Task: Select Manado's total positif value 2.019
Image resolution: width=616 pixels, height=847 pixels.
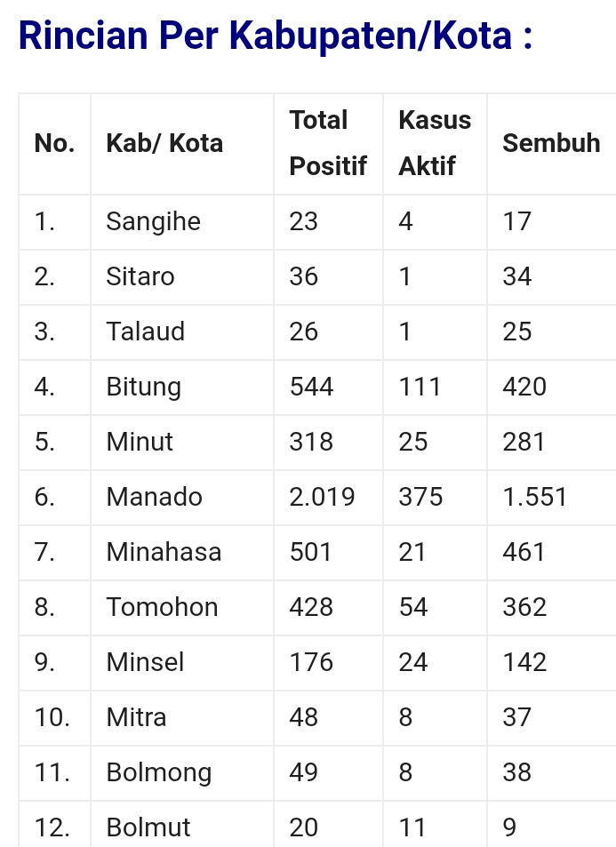Action: tap(322, 497)
